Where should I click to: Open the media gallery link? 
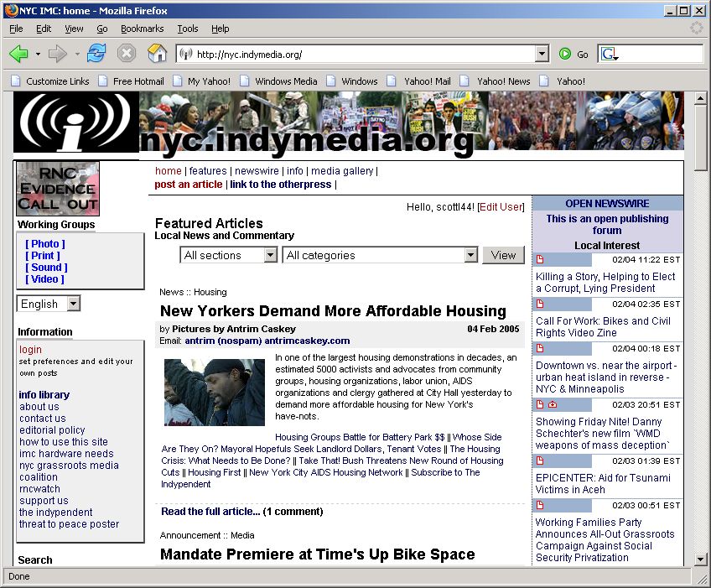(x=342, y=170)
